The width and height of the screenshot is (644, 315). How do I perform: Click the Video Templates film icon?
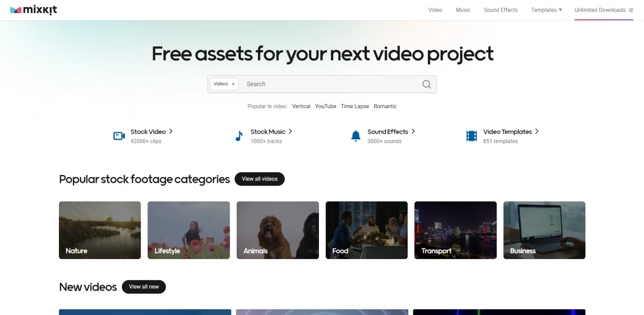point(472,136)
